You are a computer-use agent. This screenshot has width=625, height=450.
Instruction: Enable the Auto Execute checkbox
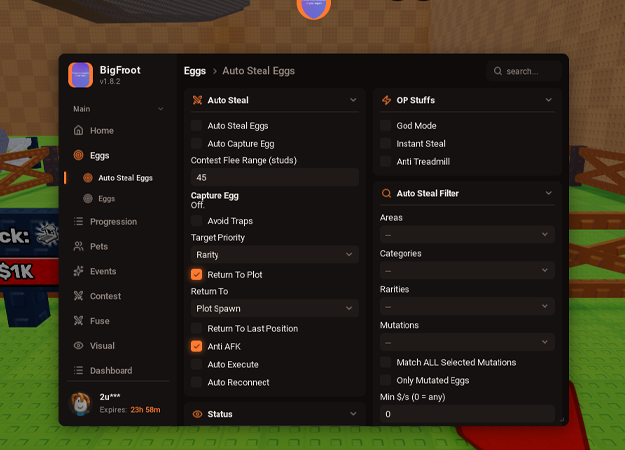197,364
